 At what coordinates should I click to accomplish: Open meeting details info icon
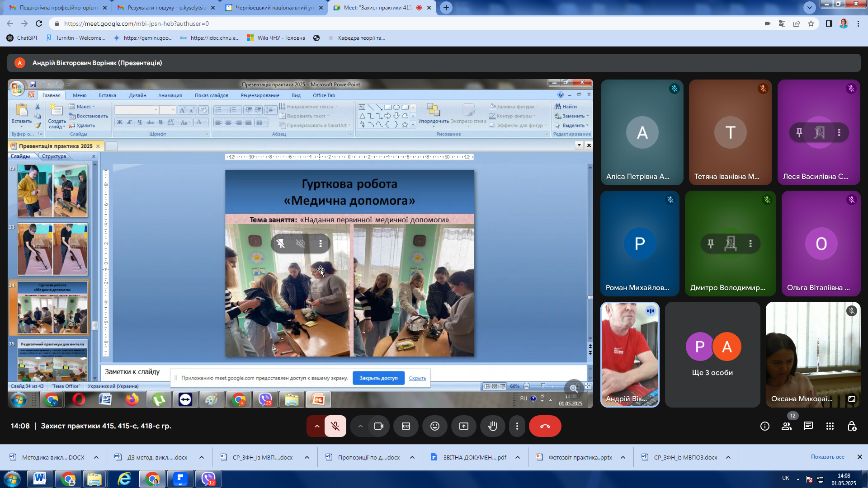point(765,426)
